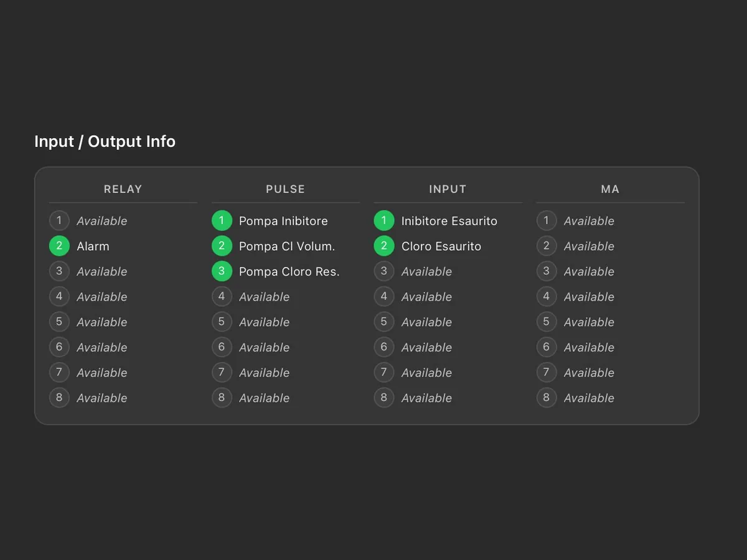This screenshot has height=560, width=747.
Task: Select Available text for RELAY slot 6
Action: click(x=101, y=348)
